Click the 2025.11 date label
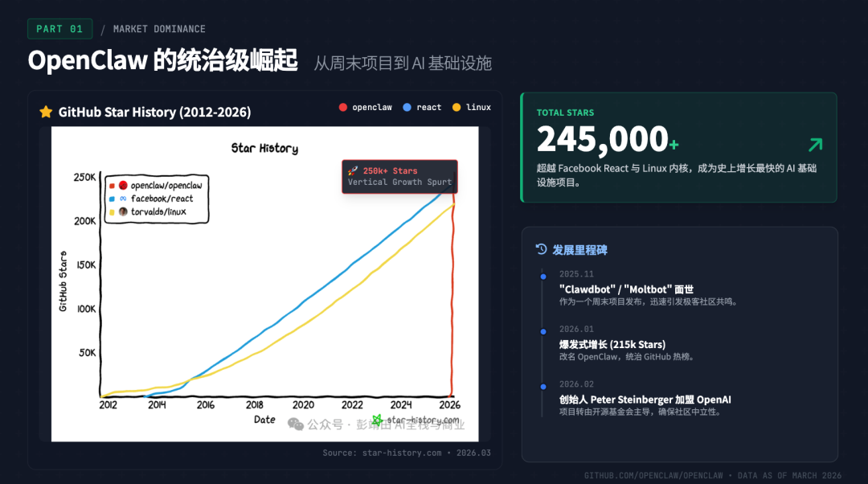 pyautogui.click(x=576, y=273)
